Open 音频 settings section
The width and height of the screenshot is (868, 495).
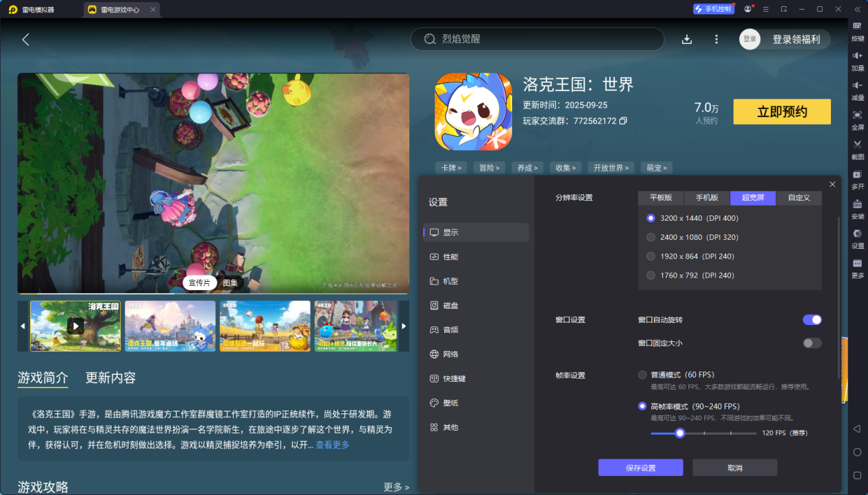coord(476,330)
